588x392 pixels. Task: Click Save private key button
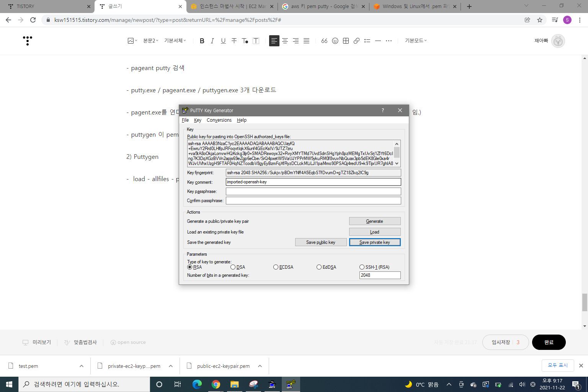(375, 242)
